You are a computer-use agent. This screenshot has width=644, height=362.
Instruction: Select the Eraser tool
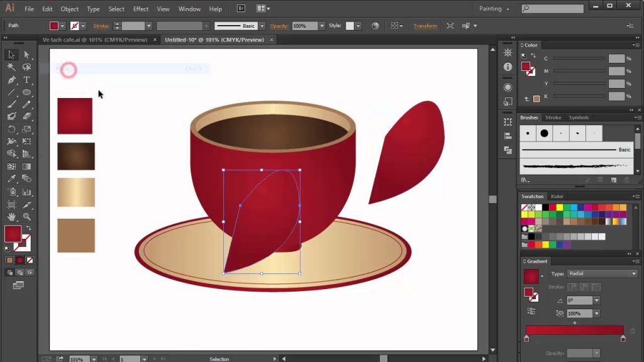[x=26, y=116]
